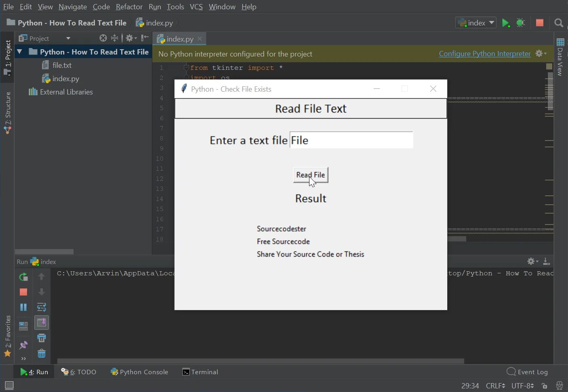The height and width of the screenshot is (392, 568).
Task: Open the Navigate menu
Action: point(72,7)
